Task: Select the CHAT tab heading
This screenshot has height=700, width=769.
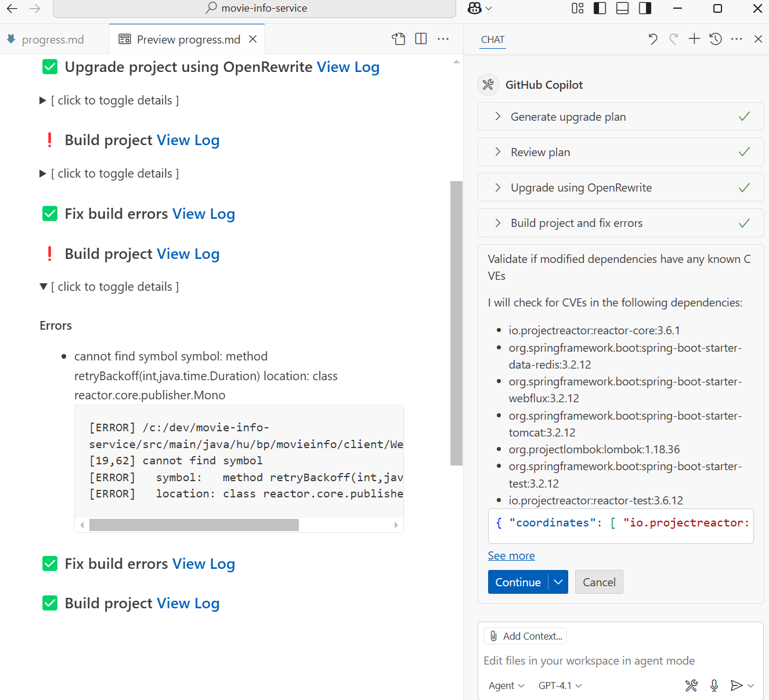Action: coord(492,39)
